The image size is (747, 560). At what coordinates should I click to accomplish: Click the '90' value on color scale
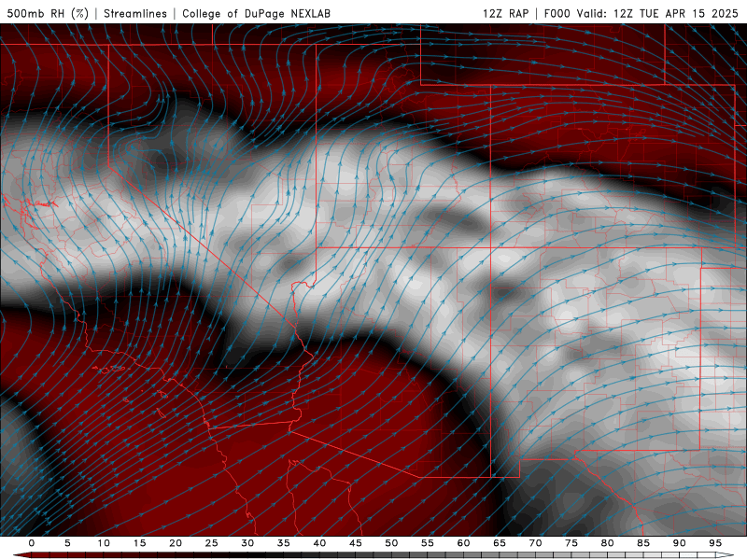tap(679, 543)
